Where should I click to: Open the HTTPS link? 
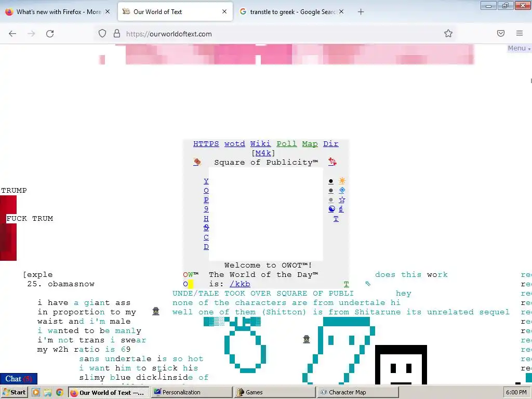206,144
